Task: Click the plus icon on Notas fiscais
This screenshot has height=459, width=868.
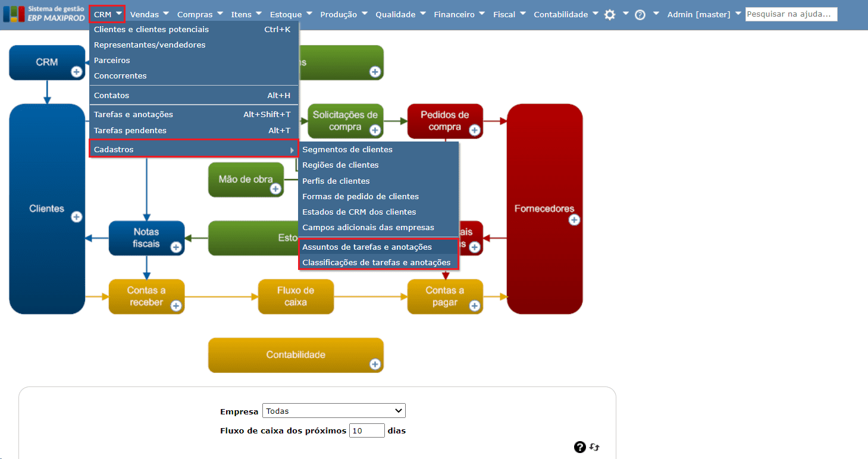Action: 175,246
